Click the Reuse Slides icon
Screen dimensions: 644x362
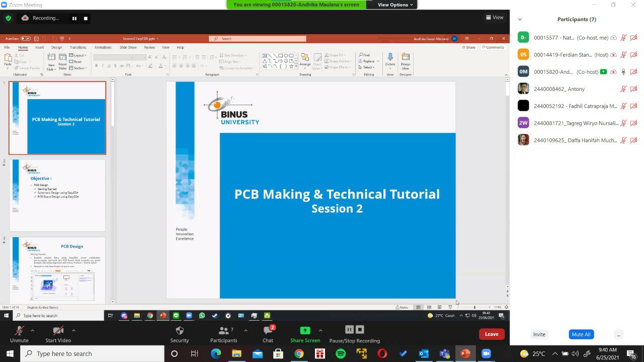coord(62,61)
